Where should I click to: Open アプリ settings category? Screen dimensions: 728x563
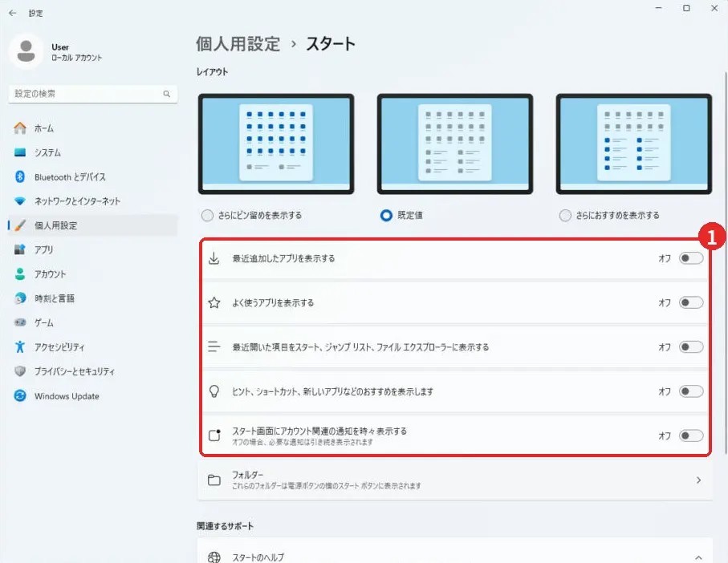coord(93,249)
